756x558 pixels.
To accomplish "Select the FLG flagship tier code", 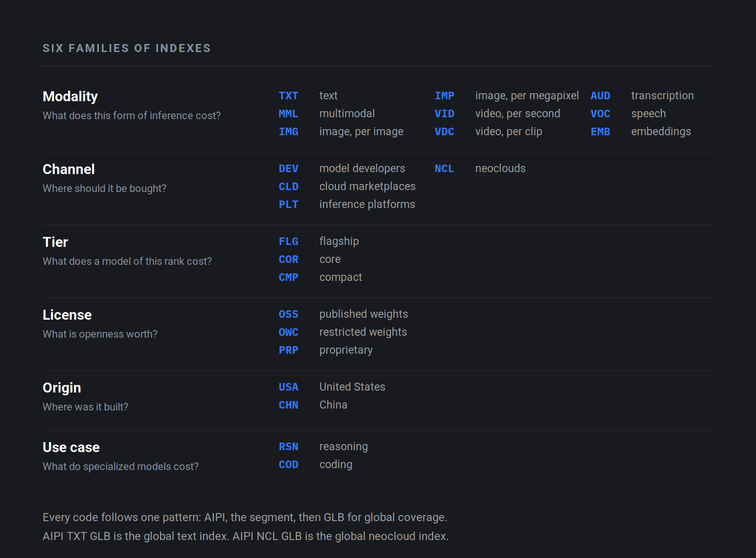I will [288, 241].
